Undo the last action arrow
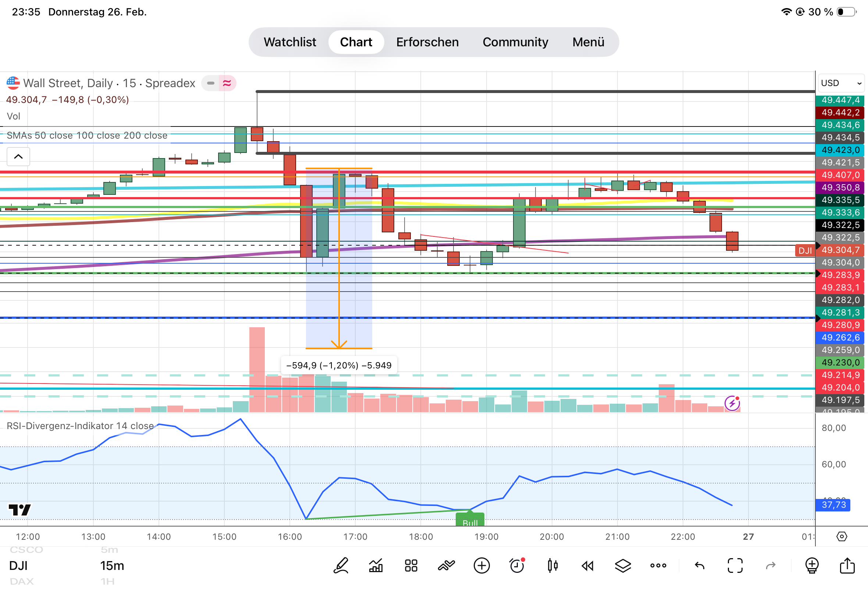 coord(700,565)
